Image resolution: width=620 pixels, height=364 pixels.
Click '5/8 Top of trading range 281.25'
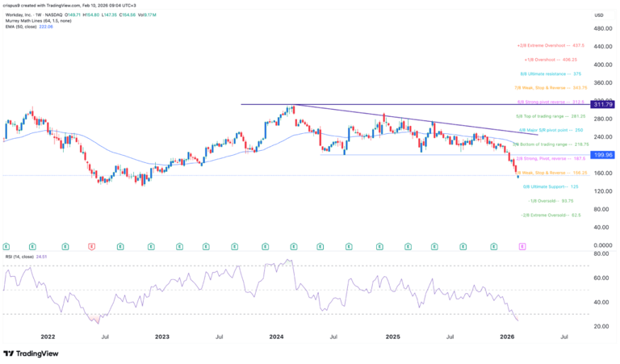551,116
